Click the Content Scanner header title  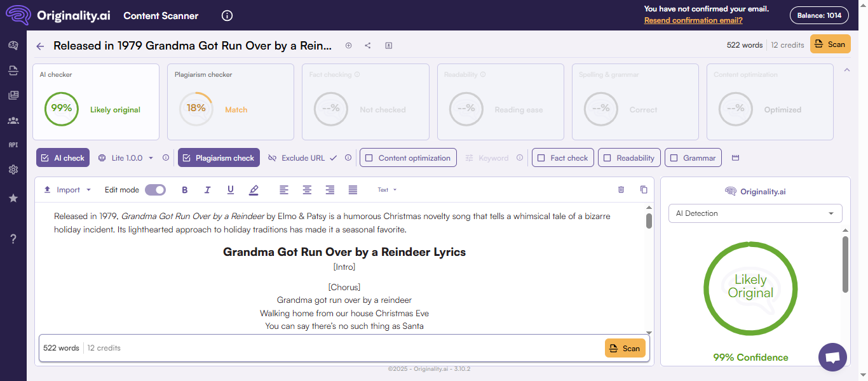[161, 16]
